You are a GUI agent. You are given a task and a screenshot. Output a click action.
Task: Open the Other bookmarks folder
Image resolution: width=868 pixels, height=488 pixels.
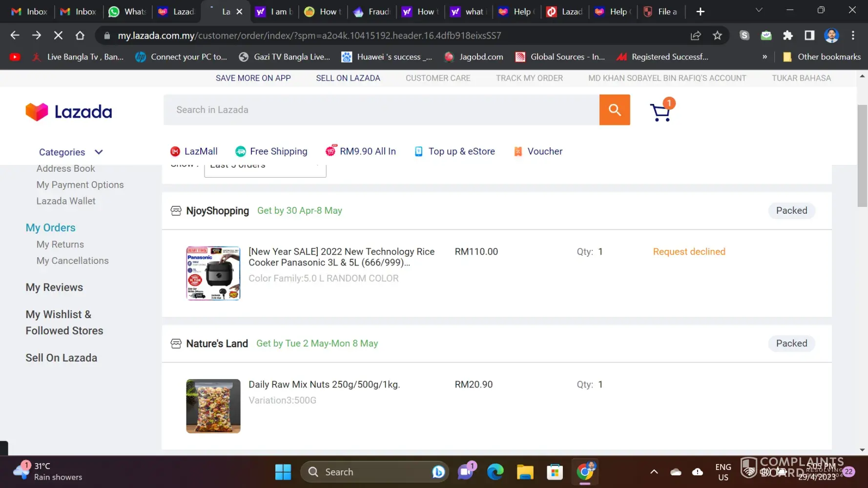click(x=822, y=57)
